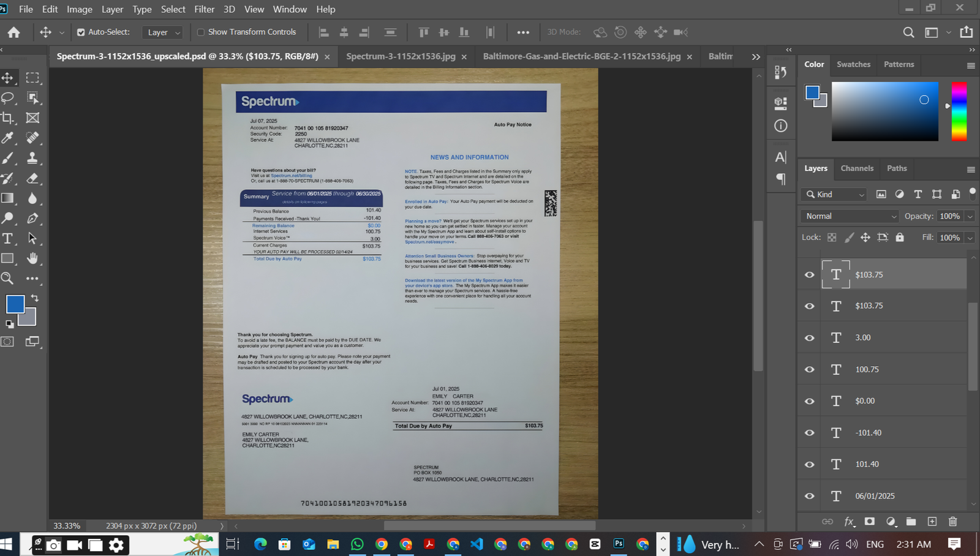Image resolution: width=980 pixels, height=556 pixels.
Task: Select the Object Selection tool
Action: coord(32,98)
